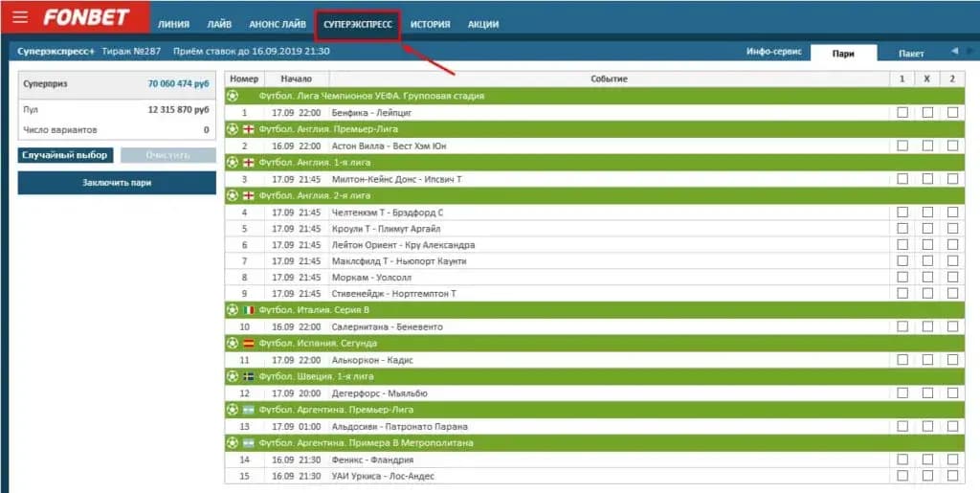The image size is (980, 493).
Task: Click the Суперэкспресс+ title label
Action: tap(56, 52)
